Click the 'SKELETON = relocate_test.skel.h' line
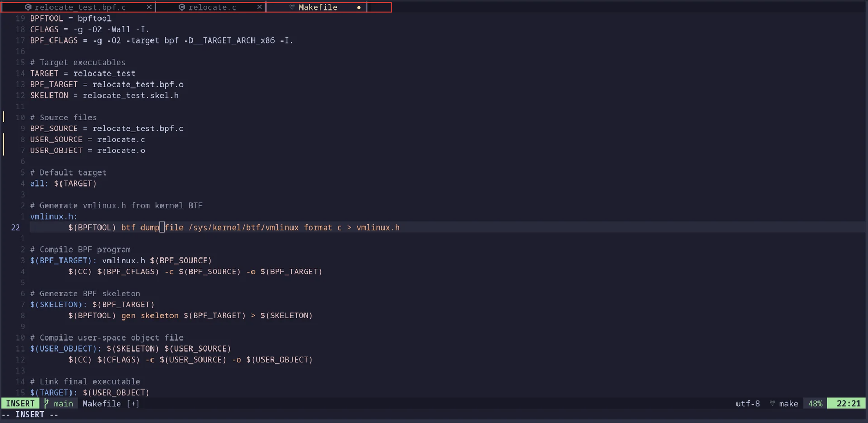 (x=104, y=96)
